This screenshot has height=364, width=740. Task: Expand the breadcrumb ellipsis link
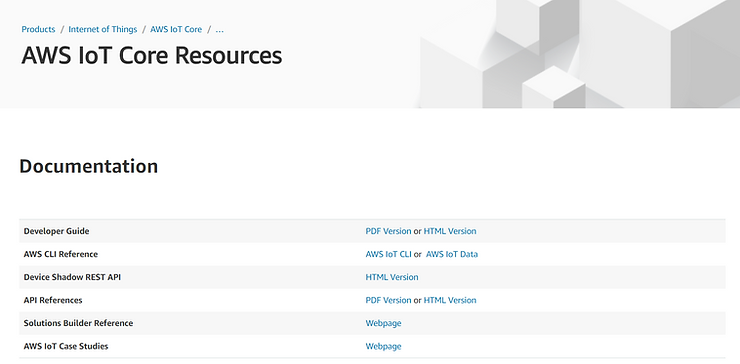tap(219, 29)
